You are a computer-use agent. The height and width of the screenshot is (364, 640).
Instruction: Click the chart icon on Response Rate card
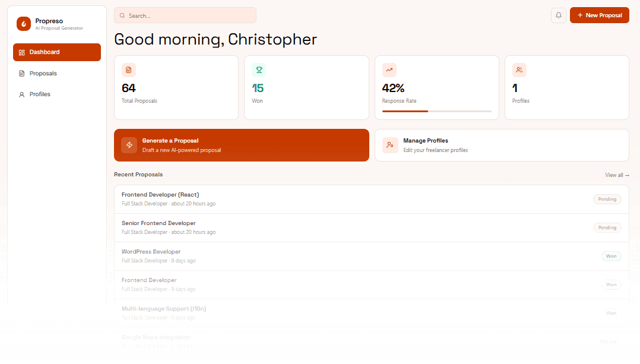coord(389,69)
